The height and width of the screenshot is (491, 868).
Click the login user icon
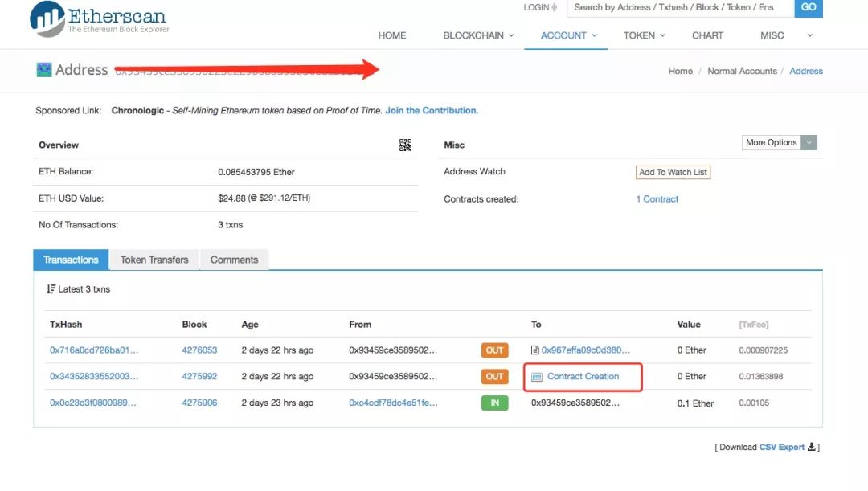[554, 7]
